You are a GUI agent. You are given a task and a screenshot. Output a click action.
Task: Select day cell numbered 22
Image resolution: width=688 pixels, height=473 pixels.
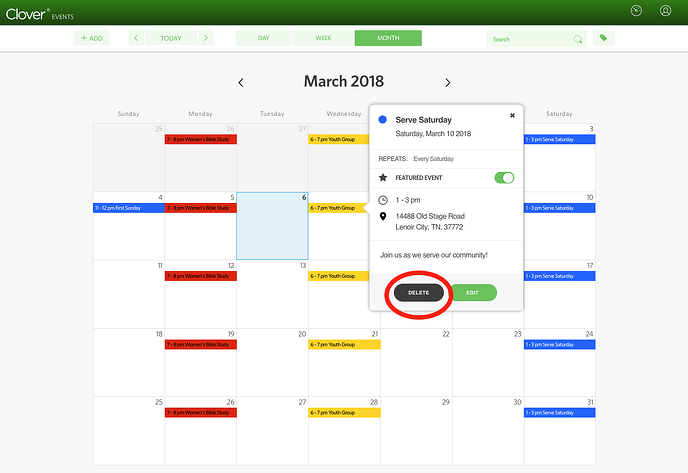tap(416, 362)
